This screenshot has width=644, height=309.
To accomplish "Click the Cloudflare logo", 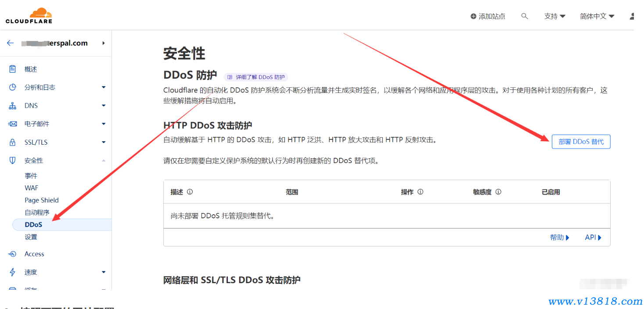I will click(x=29, y=15).
